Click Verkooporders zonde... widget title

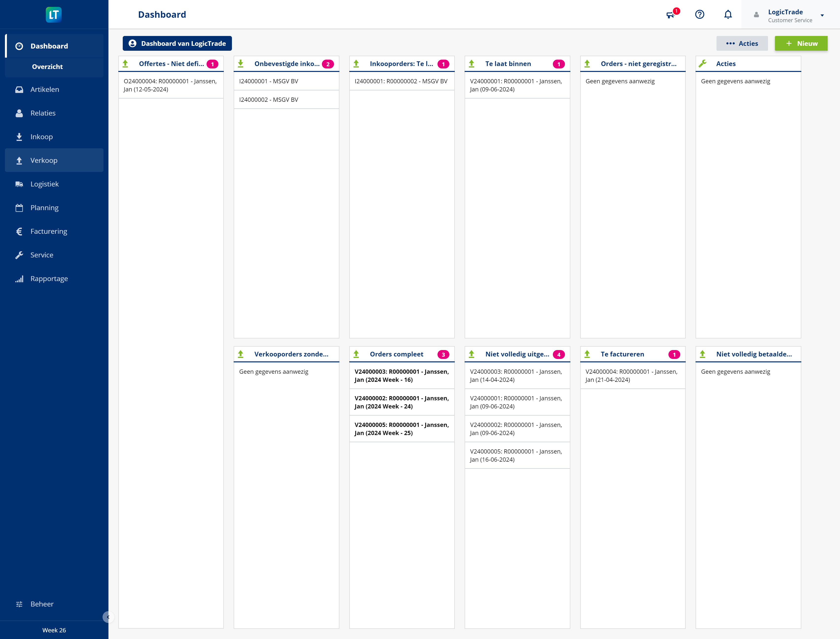pos(291,354)
